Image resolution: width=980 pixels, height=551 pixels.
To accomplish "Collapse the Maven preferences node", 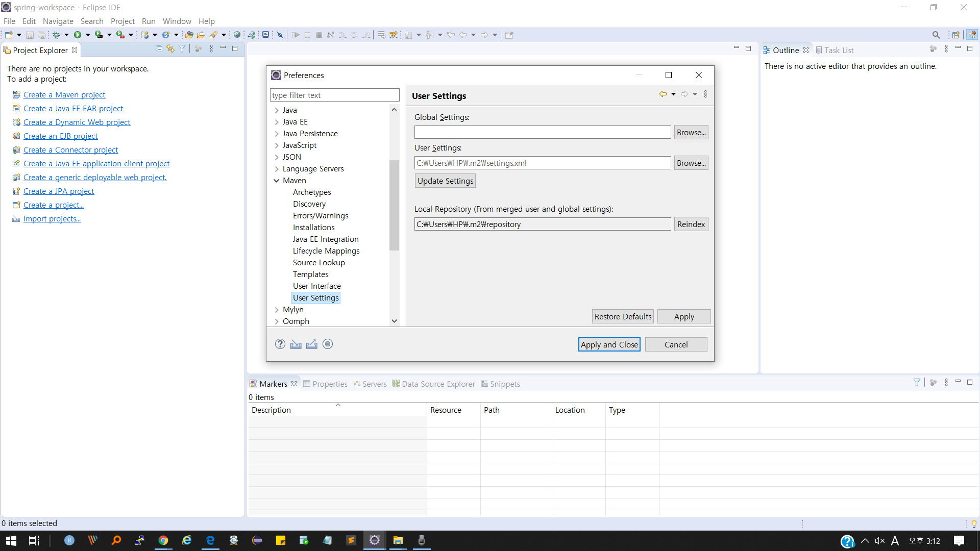I will click(x=277, y=181).
